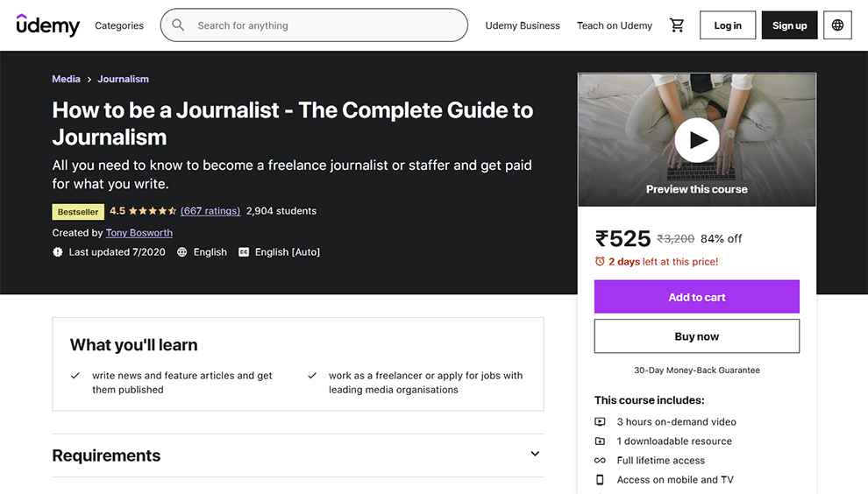Screen dimensions: 868x494
Task: Open instructor Tony Bosworth's profile
Action: pos(139,233)
